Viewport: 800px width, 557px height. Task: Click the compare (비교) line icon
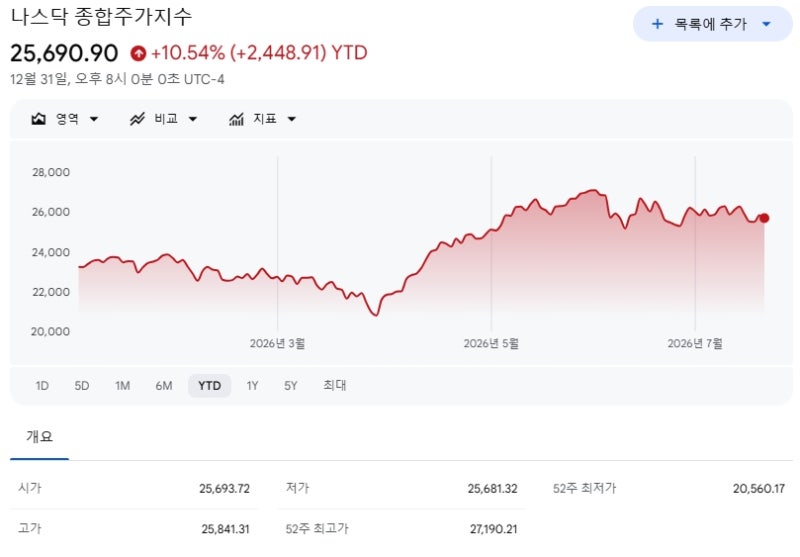click(137, 119)
